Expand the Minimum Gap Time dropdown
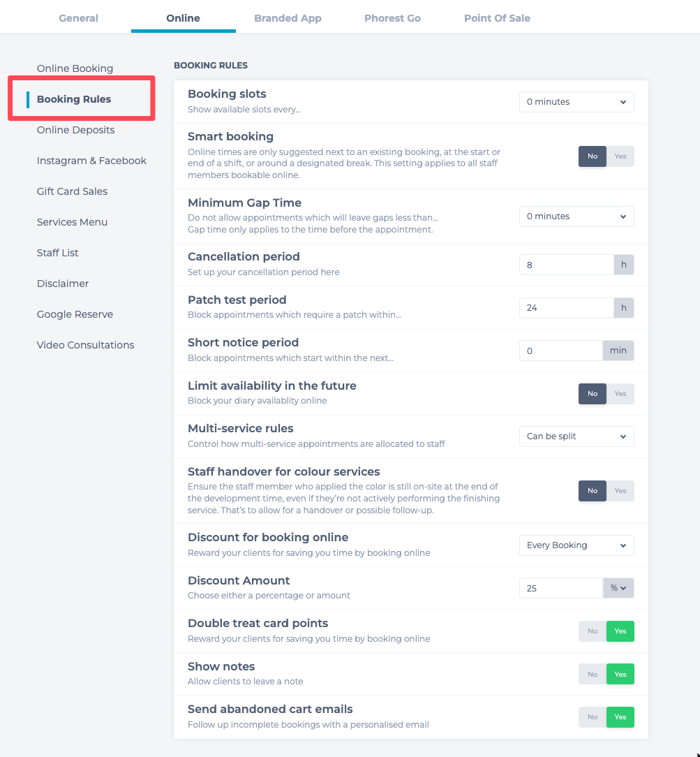This screenshot has height=757, width=700. tap(576, 216)
